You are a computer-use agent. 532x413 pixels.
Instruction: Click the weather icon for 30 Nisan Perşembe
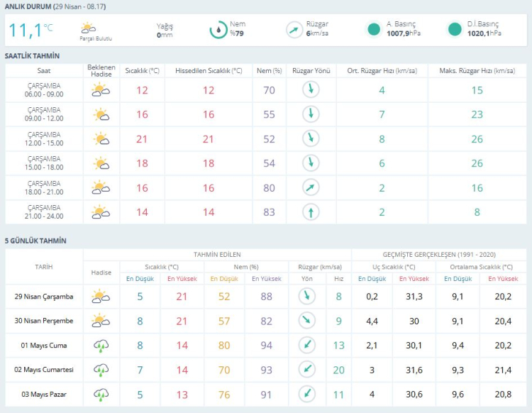[x=101, y=321]
